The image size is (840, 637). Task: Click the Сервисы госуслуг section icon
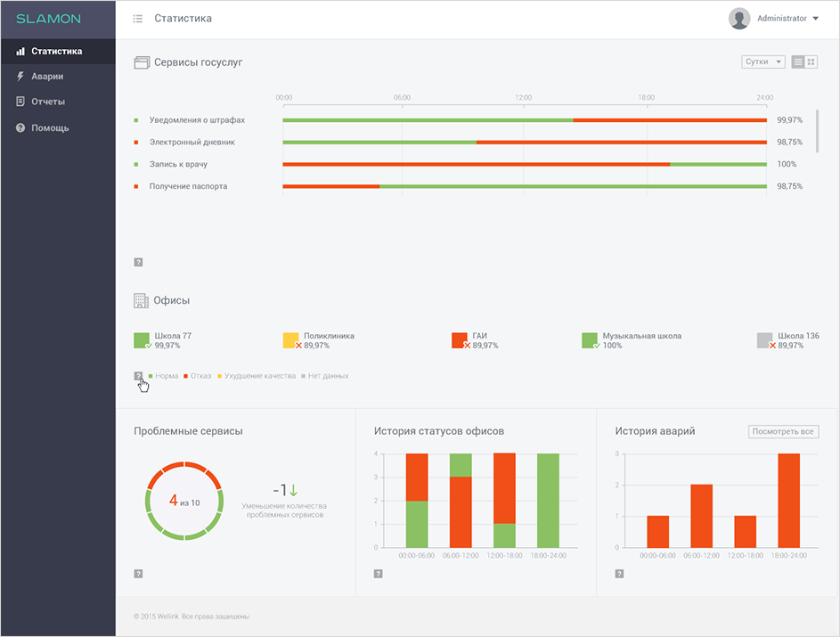(142, 62)
